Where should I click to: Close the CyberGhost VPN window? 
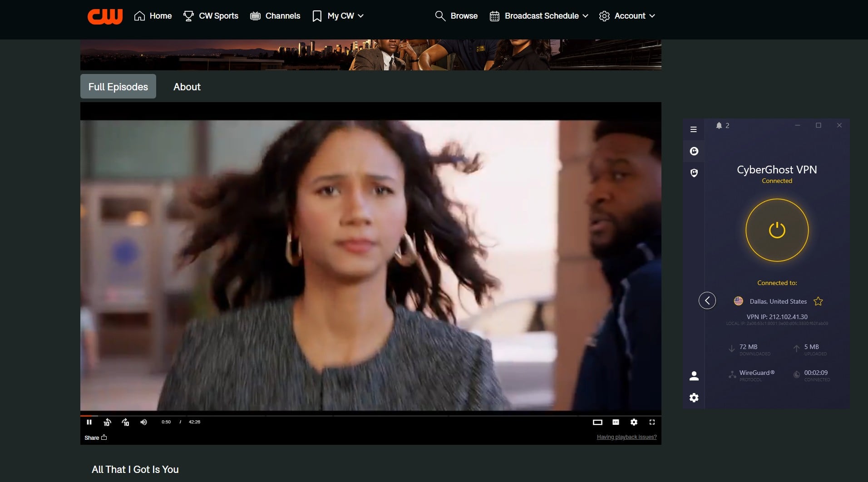click(839, 125)
